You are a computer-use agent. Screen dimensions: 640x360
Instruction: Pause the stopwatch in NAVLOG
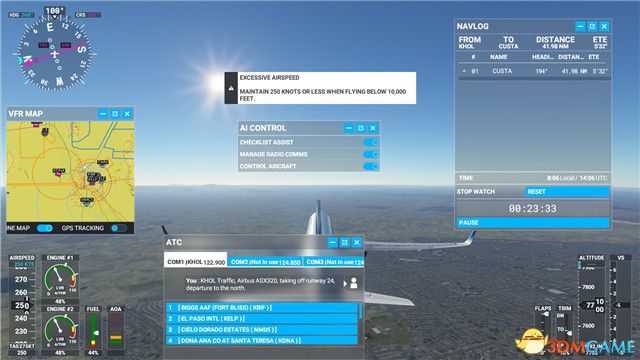click(533, 222)
